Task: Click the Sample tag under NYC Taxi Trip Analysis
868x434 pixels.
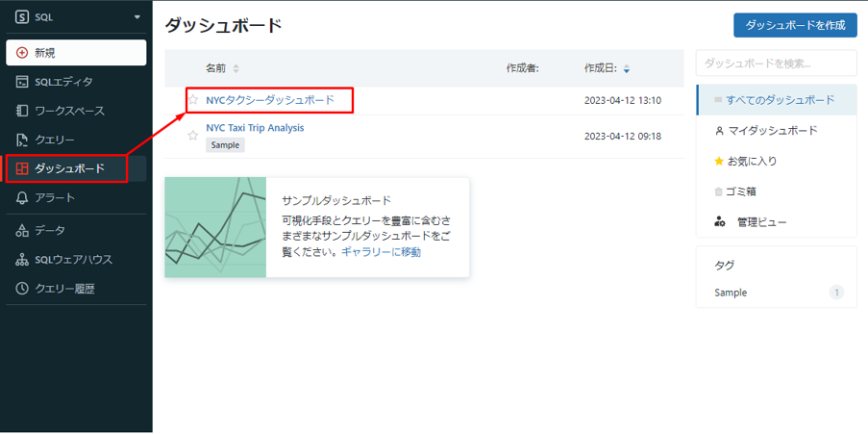Action: tap(225, 145)
